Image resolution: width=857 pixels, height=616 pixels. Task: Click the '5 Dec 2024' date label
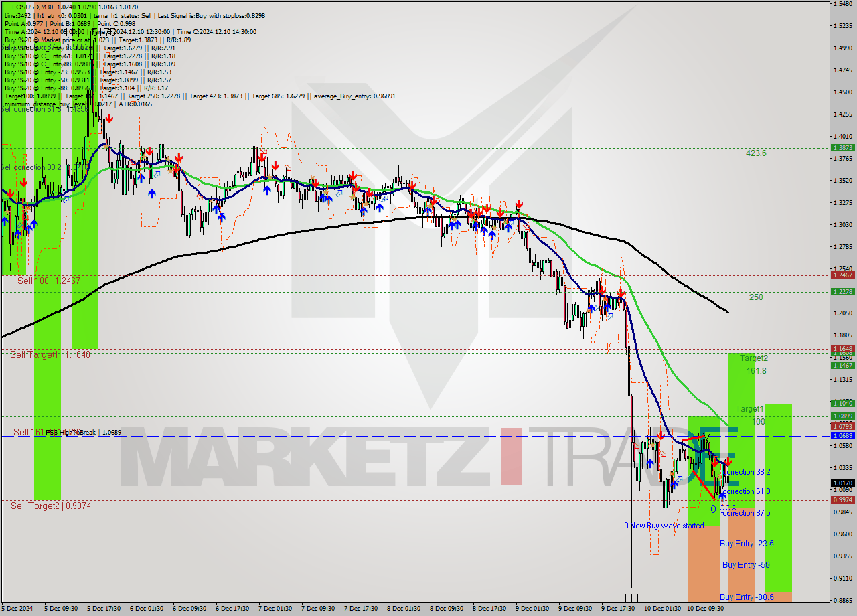(x=17, y=609)
